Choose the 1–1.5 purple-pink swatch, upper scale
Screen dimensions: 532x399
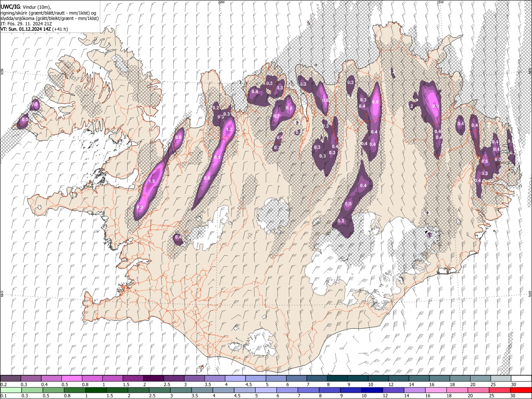112,379
